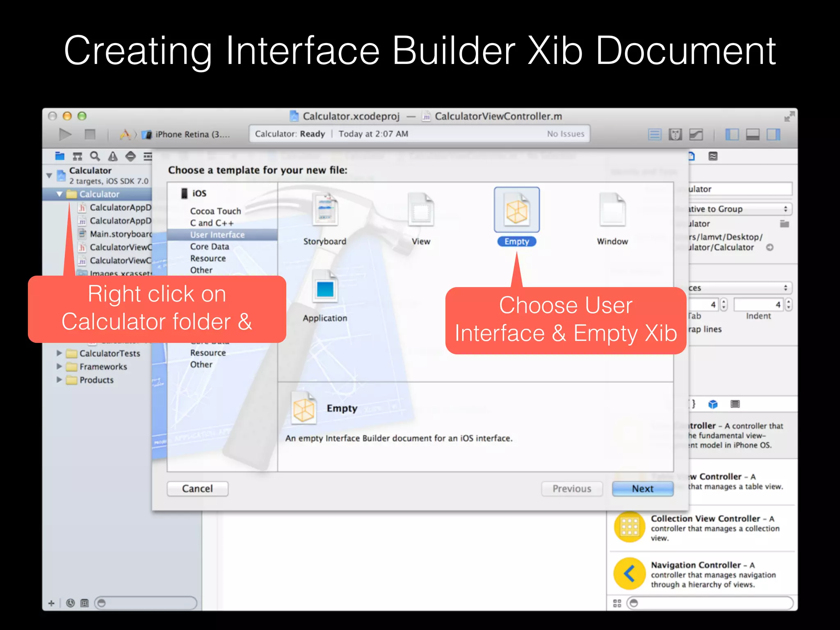Click the file name field ending 'ulator'

click(740, 189)
